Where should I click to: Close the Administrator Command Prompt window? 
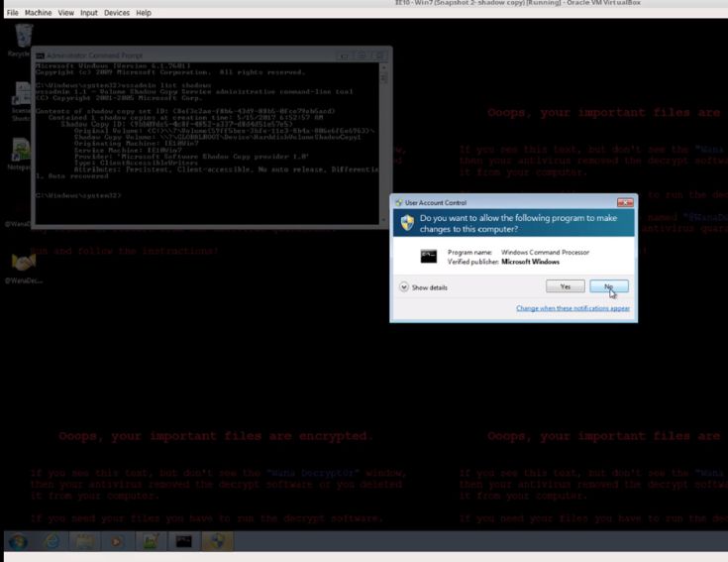[378, 56]
